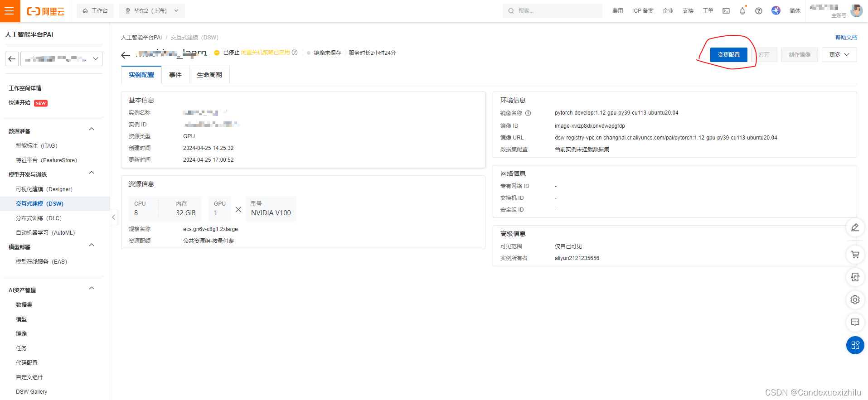Viewport: 868px width, 400px height.
Task: Collapse the 数据准备 section
Action: coord(92,130)
